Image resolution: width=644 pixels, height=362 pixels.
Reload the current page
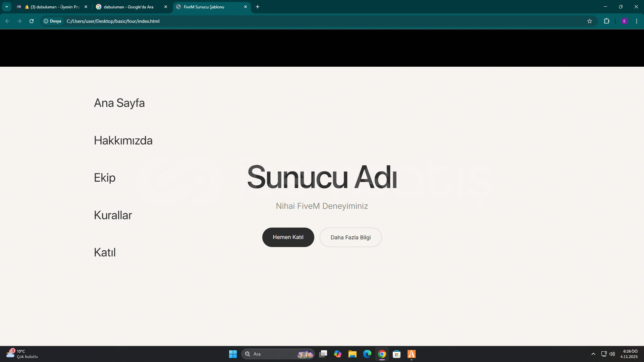[32, 21]
